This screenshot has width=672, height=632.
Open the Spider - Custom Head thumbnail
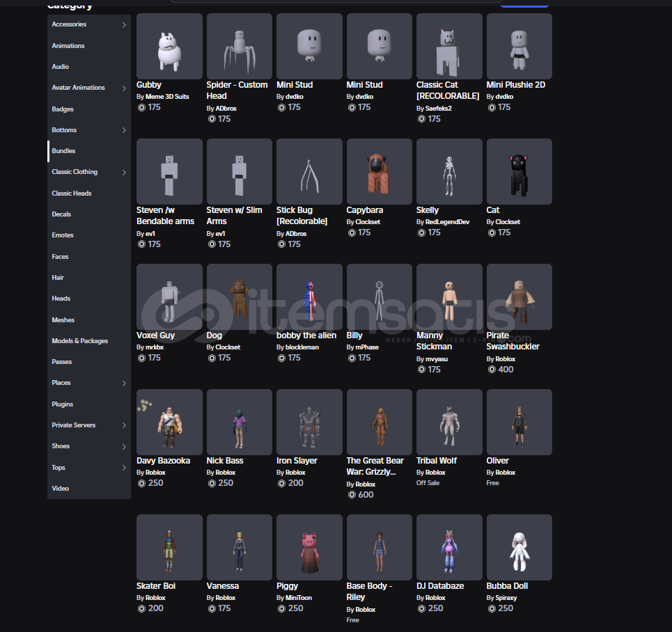pyautogui.click(x=239, y=46)
